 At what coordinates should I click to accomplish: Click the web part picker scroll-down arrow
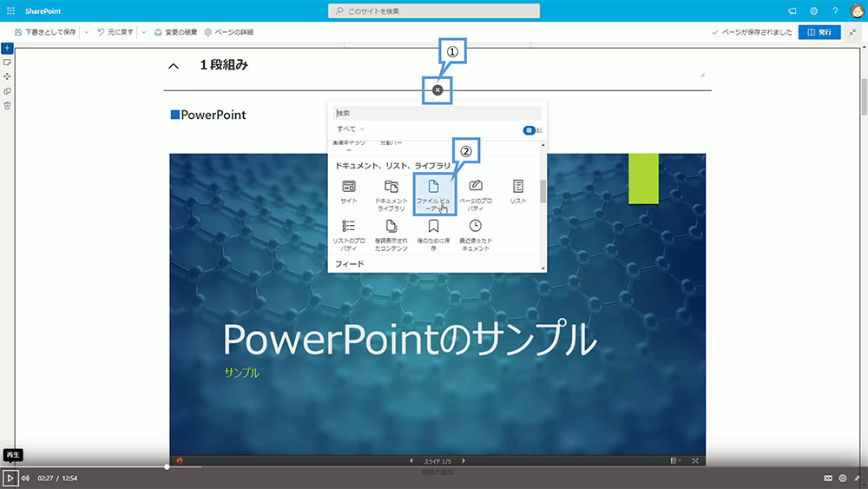tap(543, 268)
